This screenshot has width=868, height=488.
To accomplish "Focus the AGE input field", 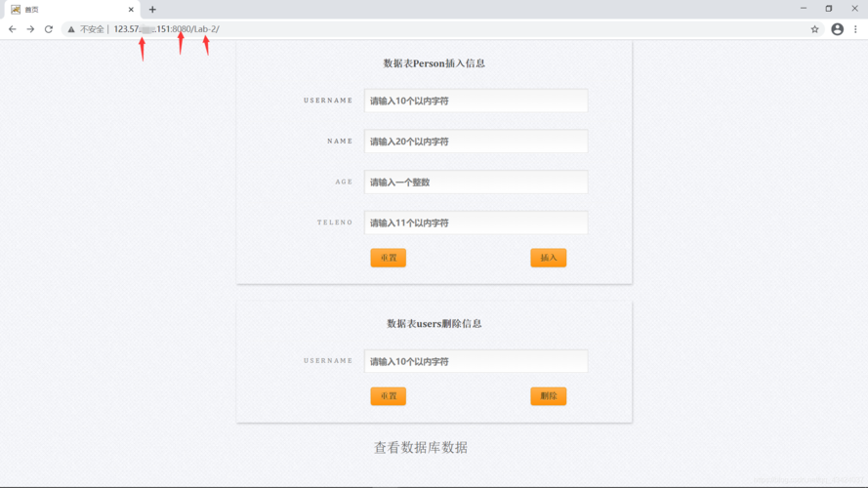I will (475, 183).
